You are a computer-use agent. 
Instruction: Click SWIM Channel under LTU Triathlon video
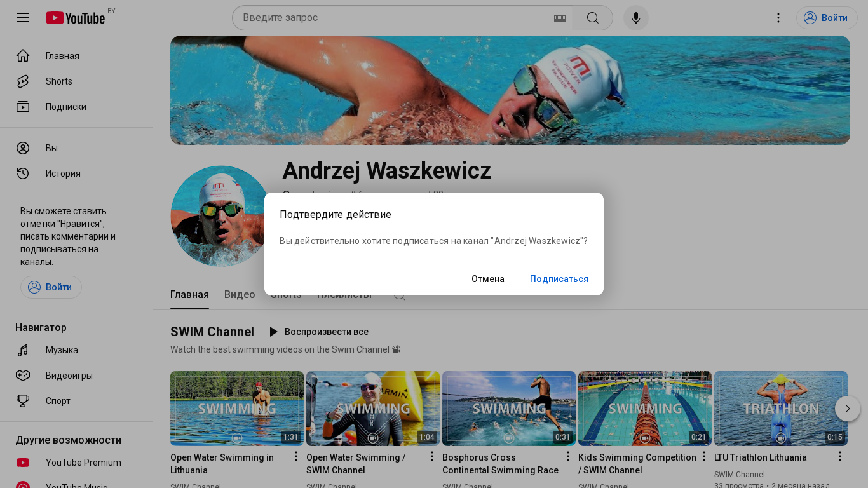coord(740,475)
